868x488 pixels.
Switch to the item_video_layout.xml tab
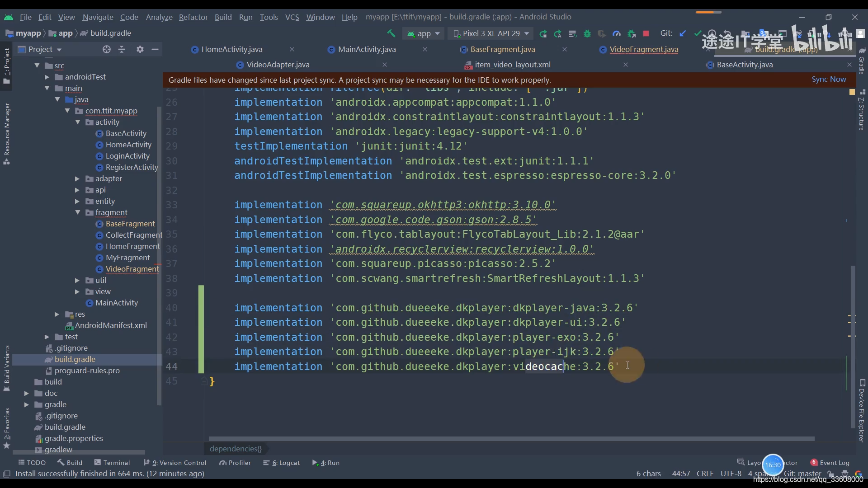pos(512,65)
